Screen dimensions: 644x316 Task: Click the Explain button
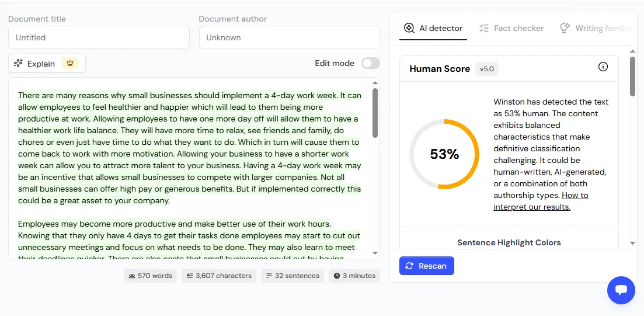pos(47,63)
